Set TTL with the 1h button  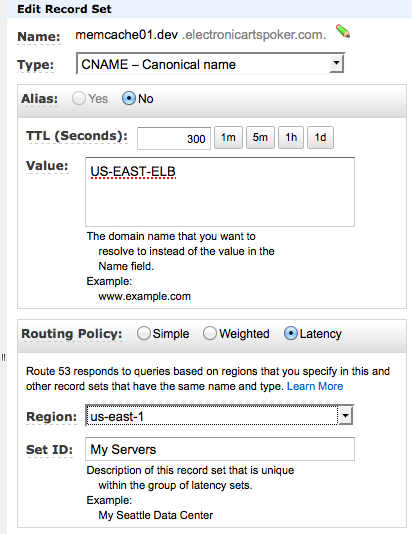[291, 138]
